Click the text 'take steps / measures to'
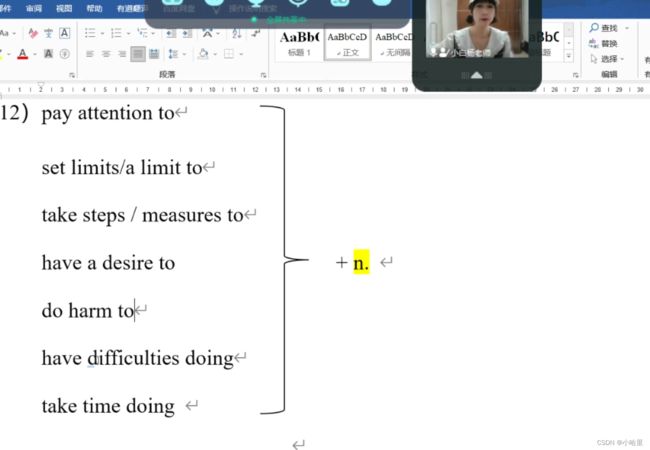The width and height of the screenshot is (650, 450). click(142, 215)
